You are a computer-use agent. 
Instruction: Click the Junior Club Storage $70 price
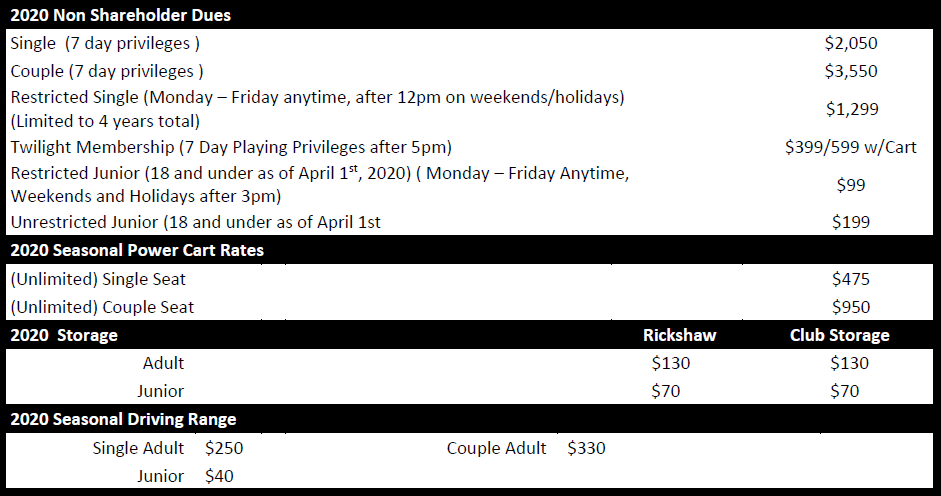point(845,391)
